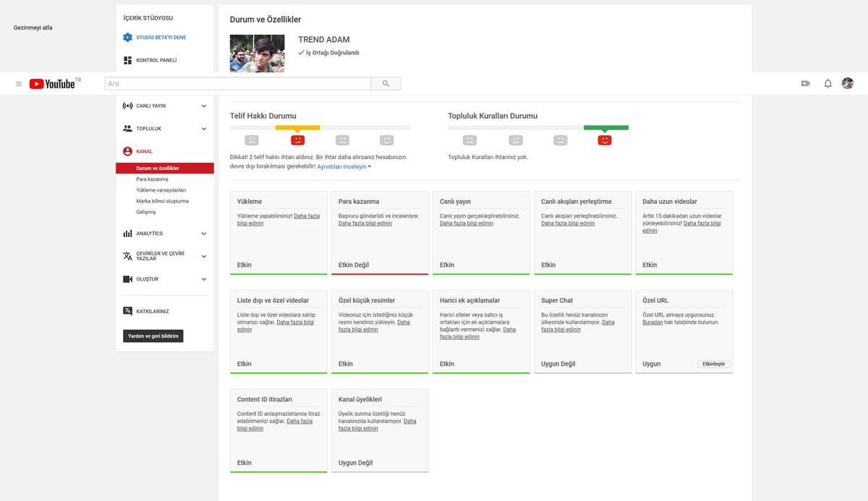Screen dimensions: 868x501
Task: Click Daha uzun videolar card title
Action: click(x=670, y=202)
